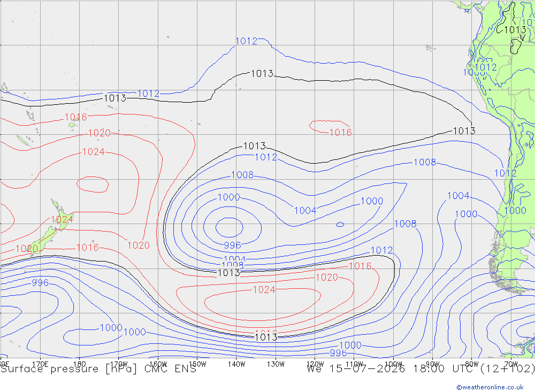This screenshot has height=392, width=535.
Task: Click the 1016 label on the small closed red contour
Action: tap(340, 133)
